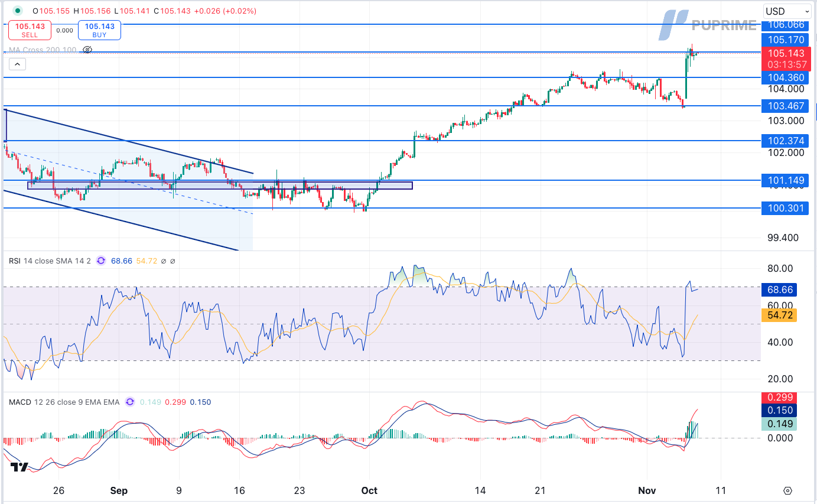Open the USD currency dropdown
Image resolution: width=817 pixels, height=504 pixels.
[x=787, y=11]
